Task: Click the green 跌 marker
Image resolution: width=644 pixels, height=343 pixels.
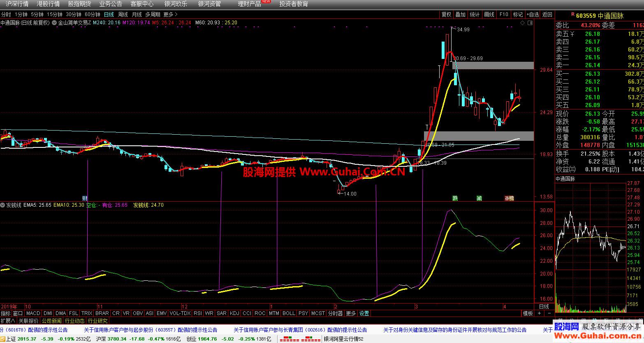Action: point(455,198)
